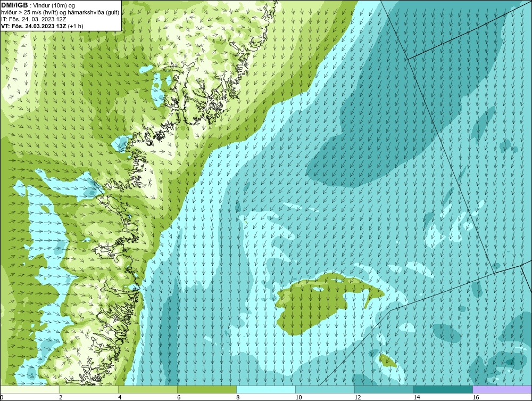Viewport: 532px width, 401px height.
Task: Click the 0–2 m/s pale legend swatch
Action: click(30, 389)
